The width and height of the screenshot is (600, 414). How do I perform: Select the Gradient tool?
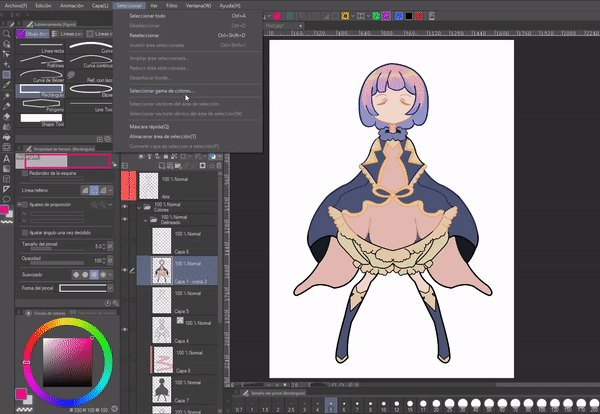point(6,168)
